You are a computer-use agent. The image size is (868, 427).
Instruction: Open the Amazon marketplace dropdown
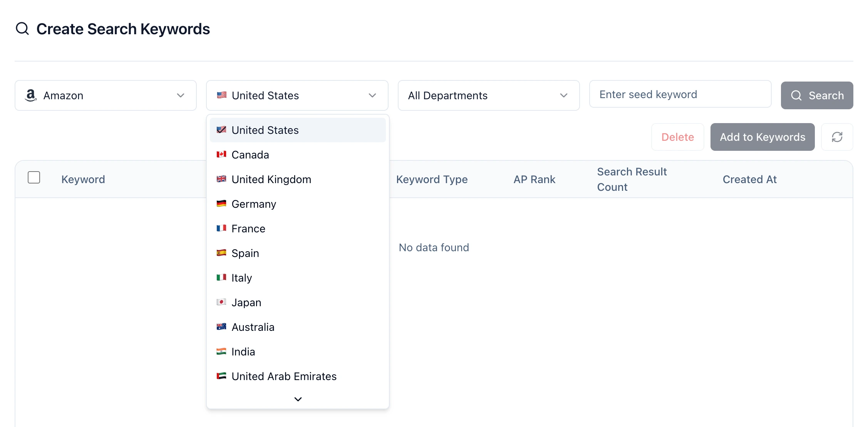(106, 95)
